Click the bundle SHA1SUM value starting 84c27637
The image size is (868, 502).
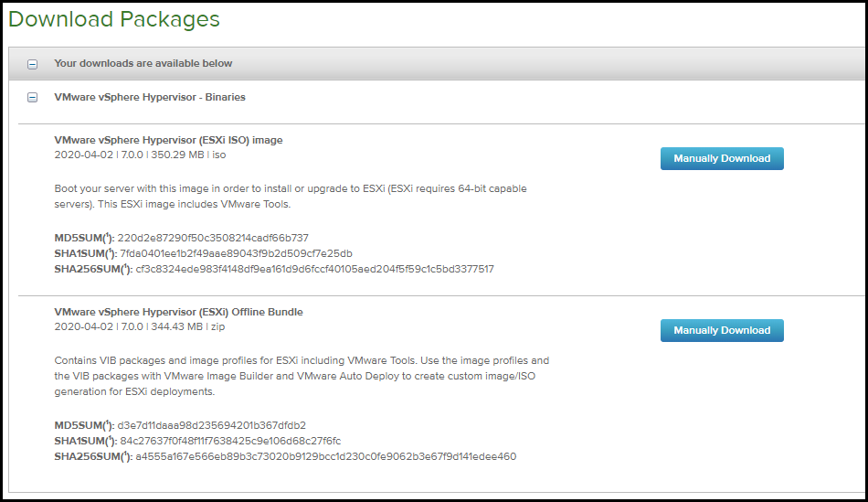point(230,441)
